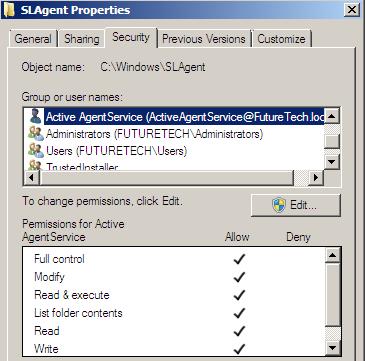
Task: Click user list horizontal scroll right arrow
Action: (316, 178)
